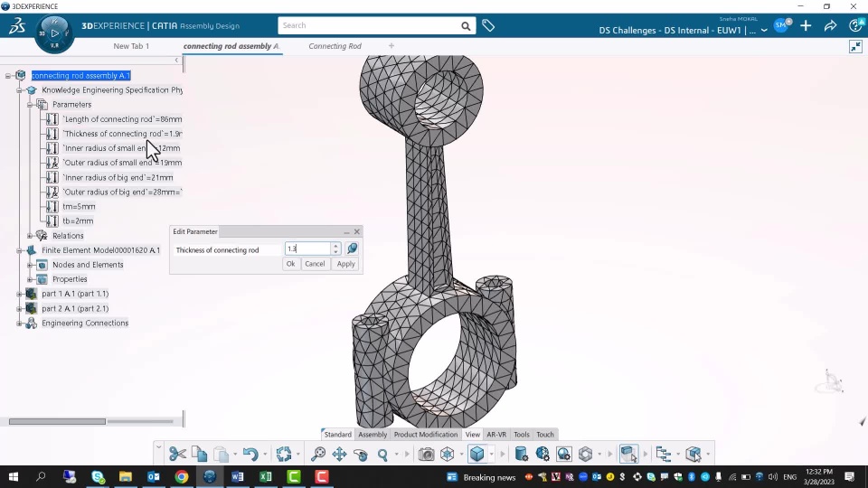This screenshot has width=868, height=488.
Task: Click the Fit All In zoom icon
Action: (317, 455)
